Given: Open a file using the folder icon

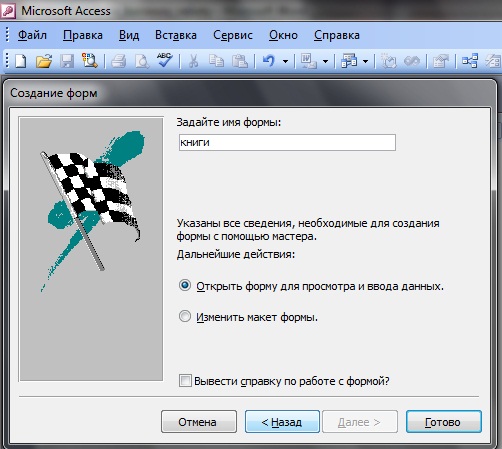Looking at the screenshot, I should [44, 61].
